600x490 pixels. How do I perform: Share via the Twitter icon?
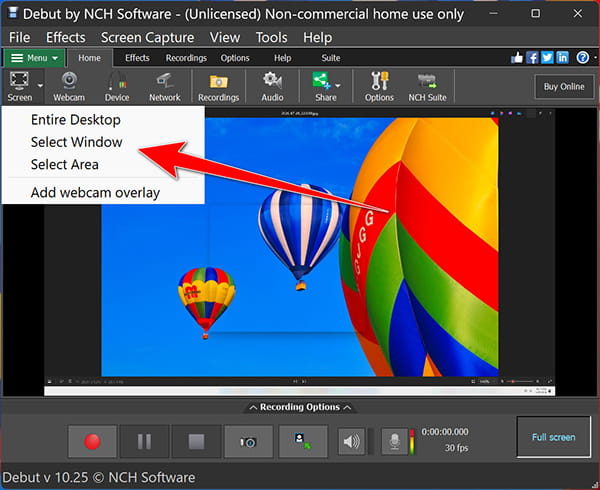click(x=547, y=58)
